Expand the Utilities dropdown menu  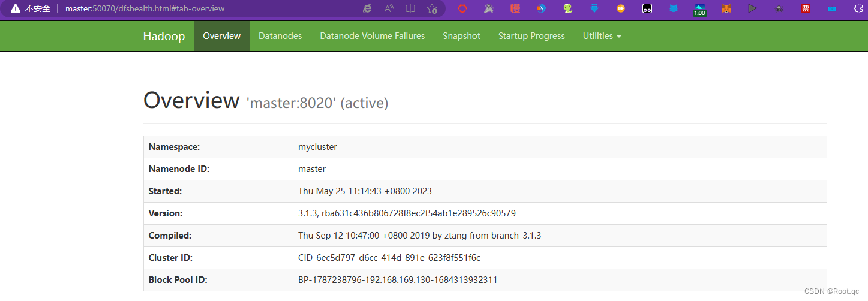[x=602, y=36]
